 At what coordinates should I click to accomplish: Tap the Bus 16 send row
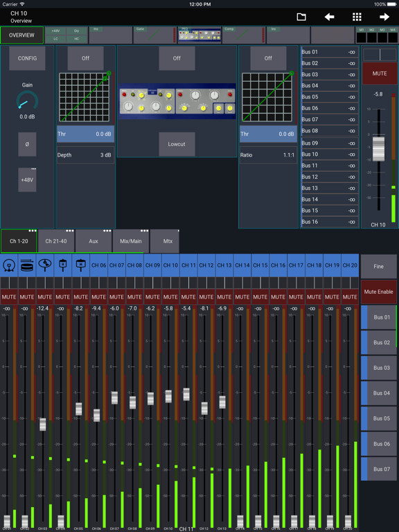(x=329, y=222)
